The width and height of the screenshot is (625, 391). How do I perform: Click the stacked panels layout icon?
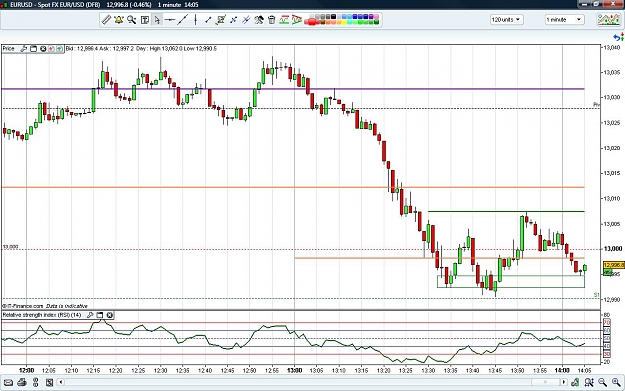point(35,383)
